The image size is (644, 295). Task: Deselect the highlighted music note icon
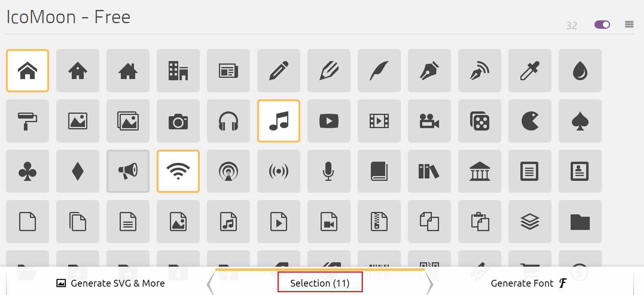coord(279,121)
